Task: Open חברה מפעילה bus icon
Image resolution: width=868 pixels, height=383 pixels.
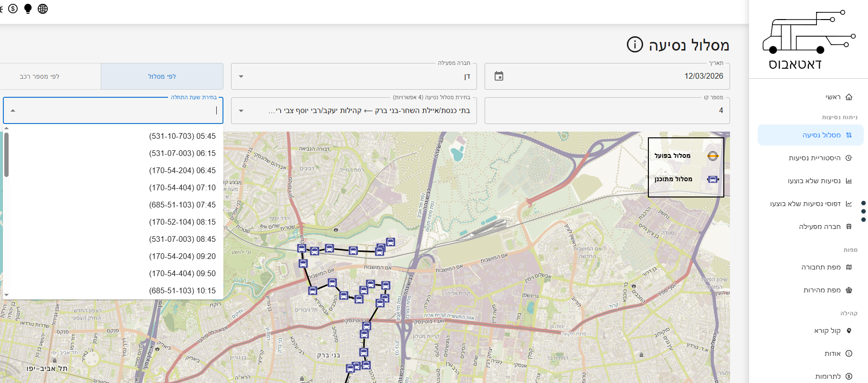Action: coord(849,227)
